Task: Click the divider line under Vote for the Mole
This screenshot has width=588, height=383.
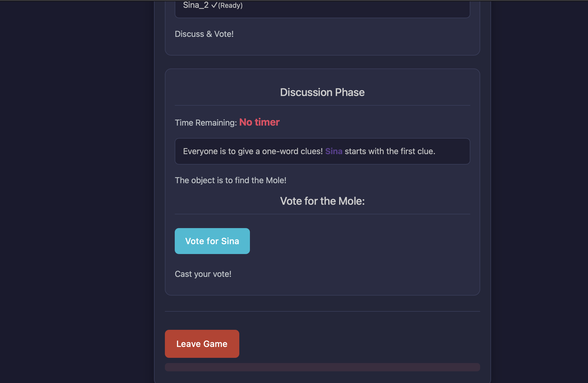Action: pyautogui.click(x=322, y=214)
